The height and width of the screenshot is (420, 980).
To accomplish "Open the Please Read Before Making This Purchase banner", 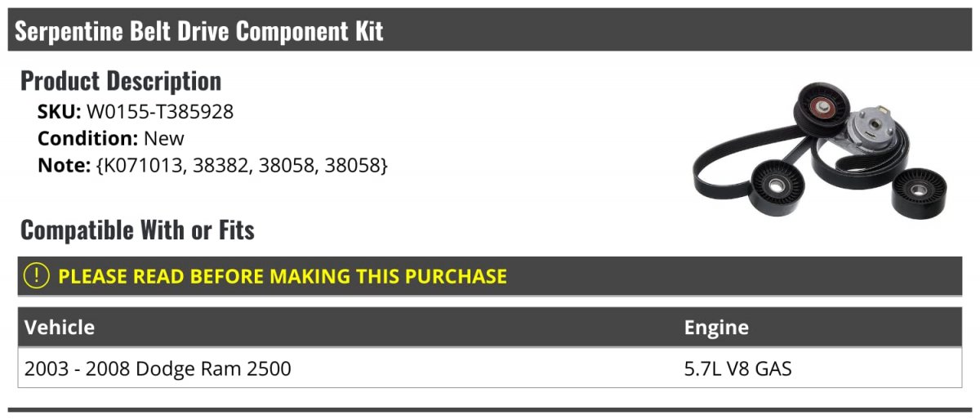I will 490,276.
